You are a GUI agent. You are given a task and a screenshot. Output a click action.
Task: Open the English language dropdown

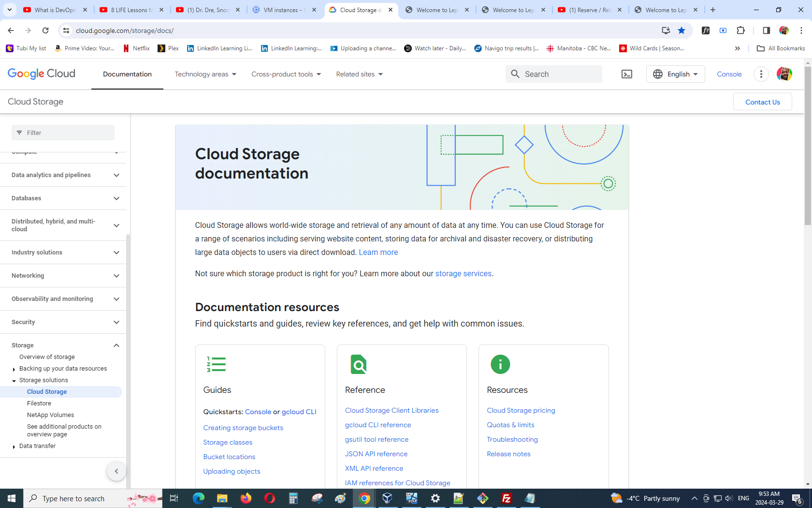point(675,74)
